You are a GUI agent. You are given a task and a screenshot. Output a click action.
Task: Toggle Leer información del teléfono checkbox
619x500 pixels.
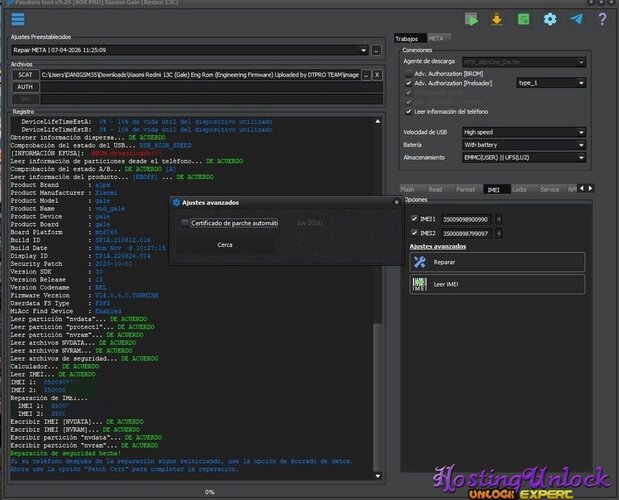(409, 112)
